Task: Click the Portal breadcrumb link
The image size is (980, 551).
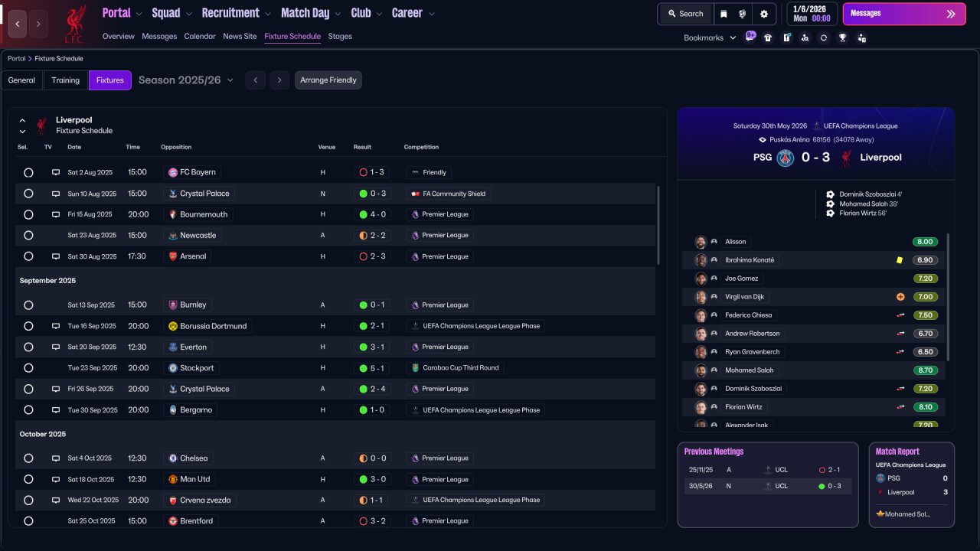Action: point(16,59)
